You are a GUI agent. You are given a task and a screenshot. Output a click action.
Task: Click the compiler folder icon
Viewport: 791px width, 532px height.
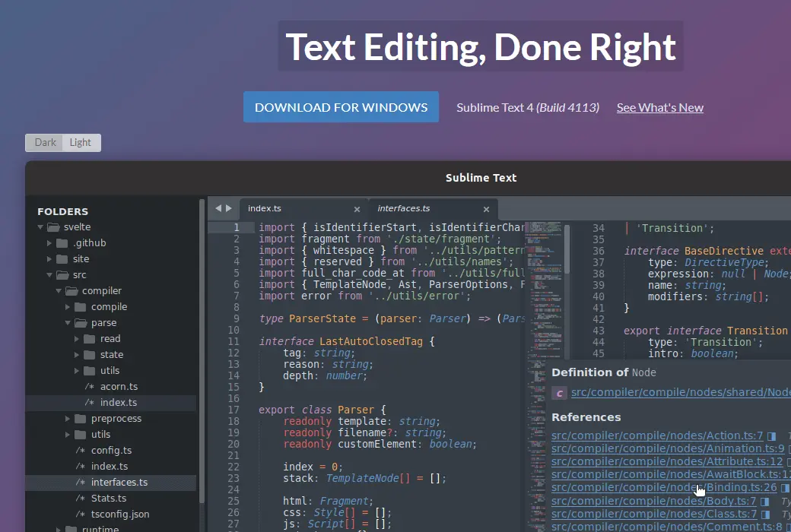tap(71, 292)
